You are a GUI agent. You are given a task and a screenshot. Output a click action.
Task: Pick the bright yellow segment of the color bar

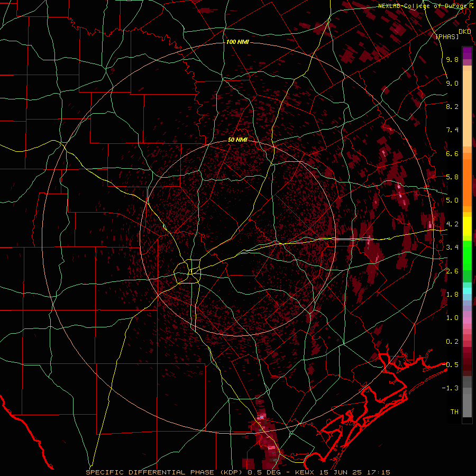(467, 226)
